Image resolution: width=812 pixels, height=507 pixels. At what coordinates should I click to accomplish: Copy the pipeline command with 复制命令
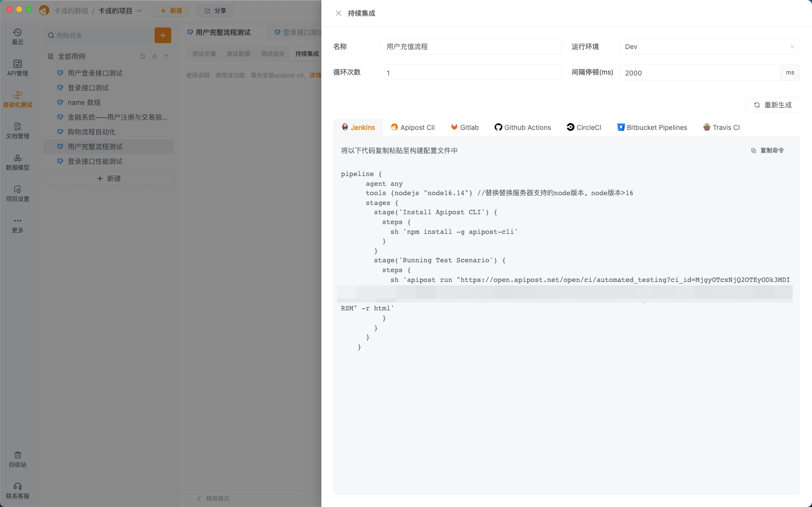click(x=767, y=151)
